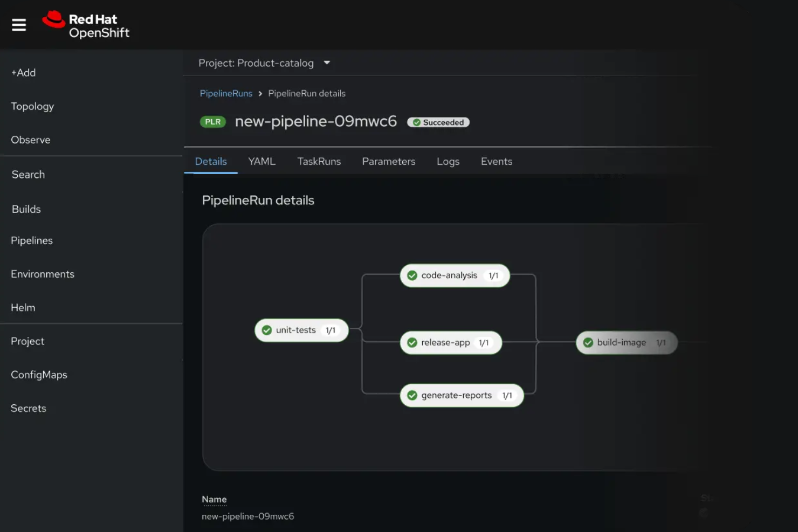Open Secrets from the sidebar
This screenshot has height=532, width=798.
(28, 408)
